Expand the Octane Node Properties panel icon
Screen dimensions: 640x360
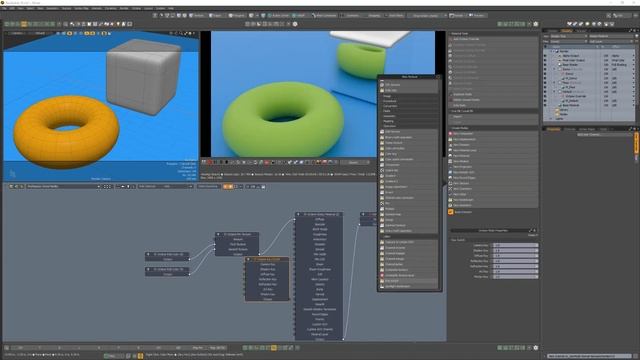point(531,231)
